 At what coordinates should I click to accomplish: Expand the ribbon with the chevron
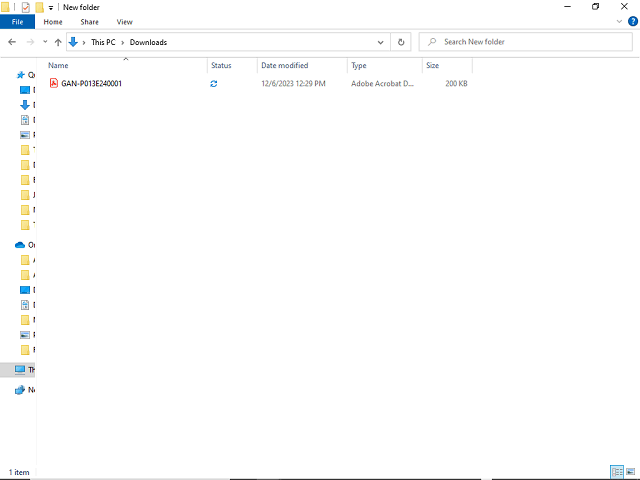point(619,21)
